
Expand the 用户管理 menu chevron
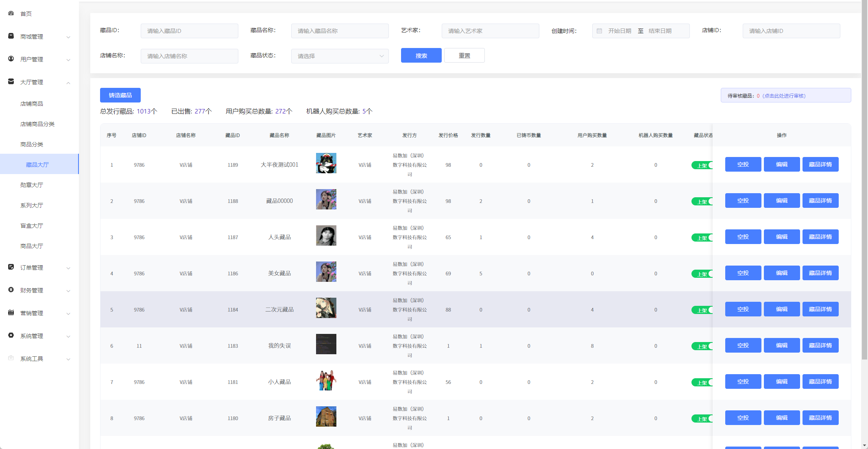point(68,60)
